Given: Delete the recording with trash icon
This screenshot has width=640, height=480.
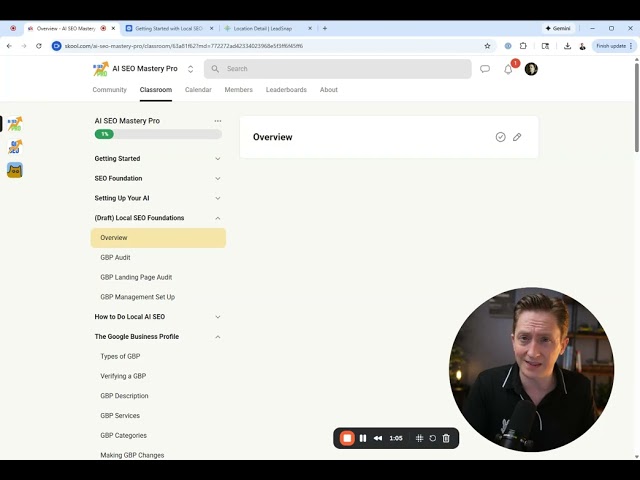Looking at the screenshot, I should (x=446, y=438).
